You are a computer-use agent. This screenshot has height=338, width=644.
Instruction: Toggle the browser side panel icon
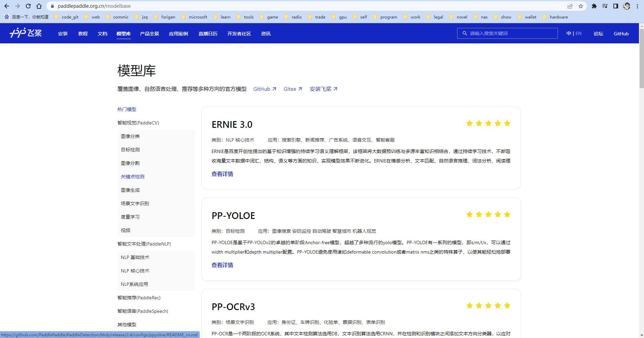[616, 6]
